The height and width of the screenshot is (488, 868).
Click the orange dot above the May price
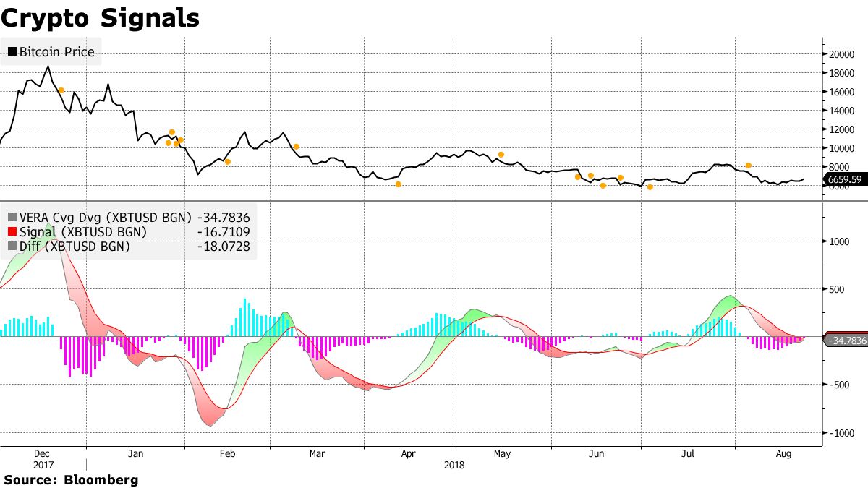click(501, 155)
